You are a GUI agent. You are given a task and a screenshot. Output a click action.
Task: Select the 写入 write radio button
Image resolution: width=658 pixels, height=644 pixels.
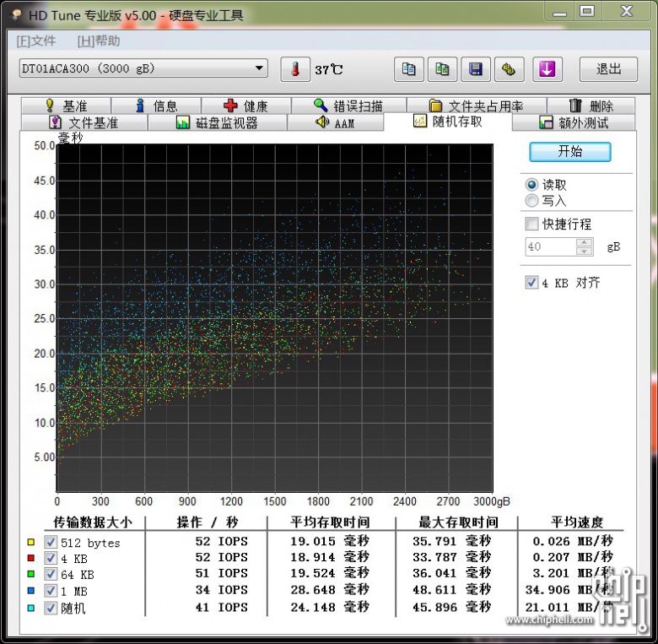[x=531, y=201]
